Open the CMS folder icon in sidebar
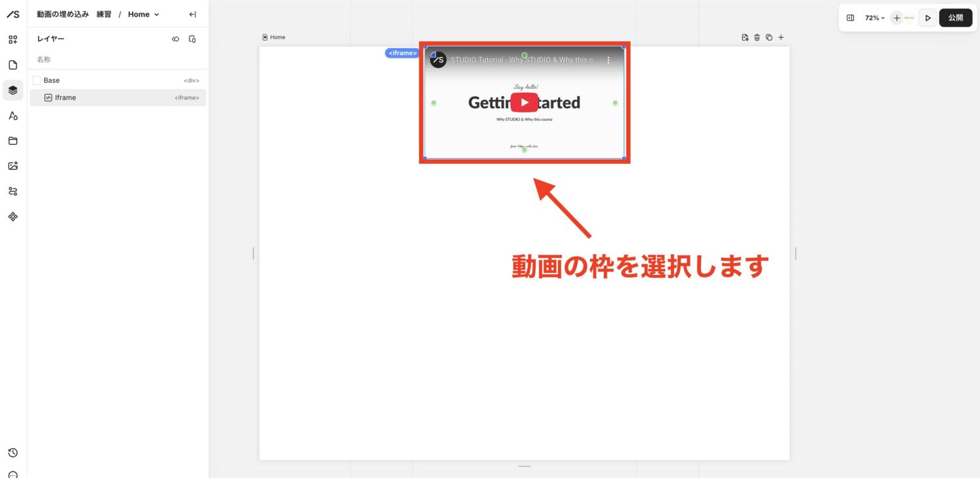 coord(13,141)
